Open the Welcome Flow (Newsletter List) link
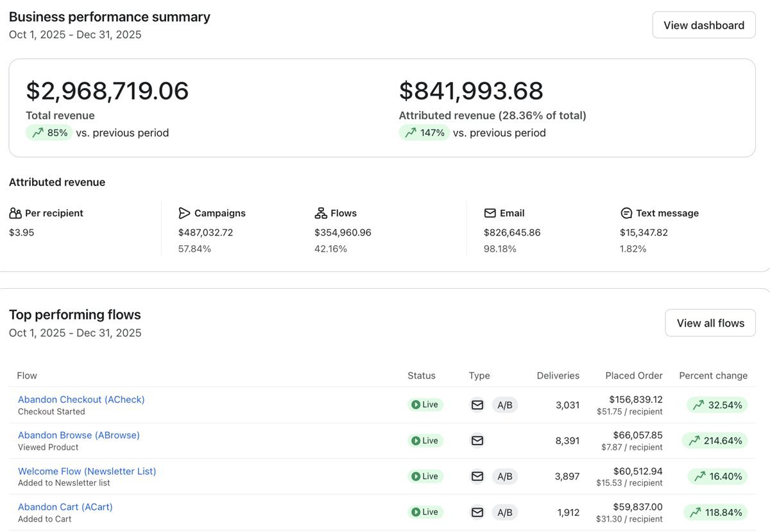 (87, 471)
